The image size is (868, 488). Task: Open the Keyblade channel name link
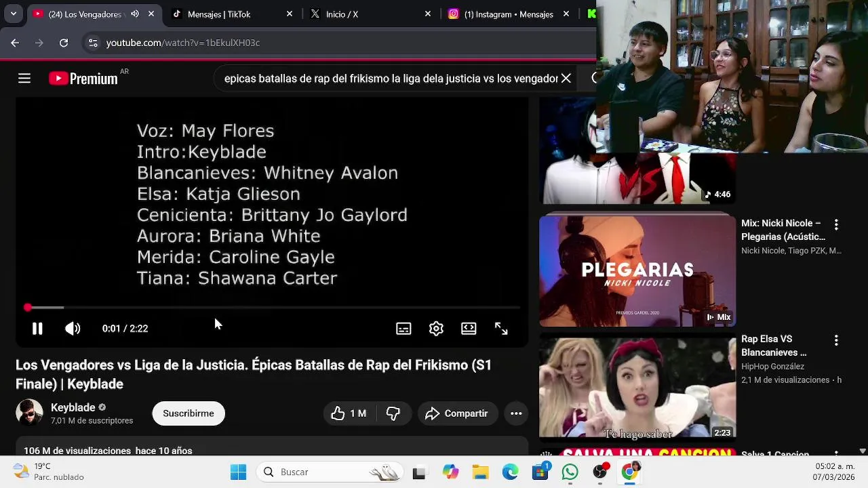point(73,407)
